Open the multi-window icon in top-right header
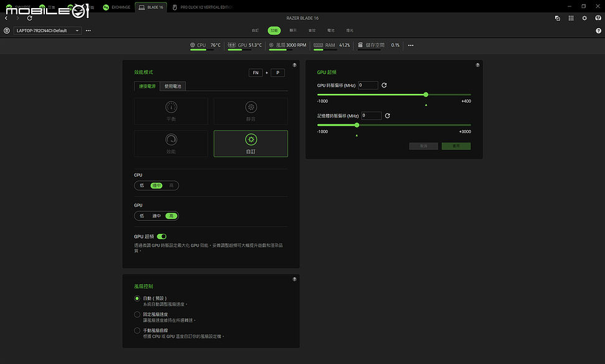 point(557,18)
